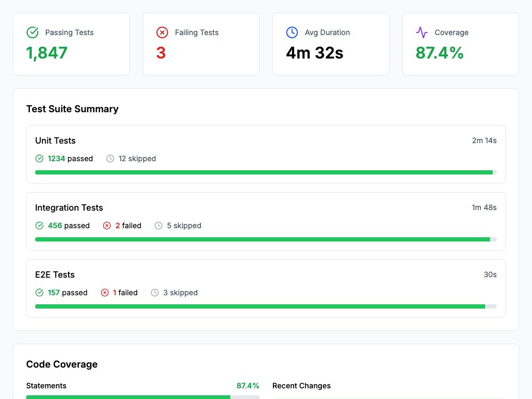Click the Passing Tests label
This screenshot has width=532, height=399.
69,32
